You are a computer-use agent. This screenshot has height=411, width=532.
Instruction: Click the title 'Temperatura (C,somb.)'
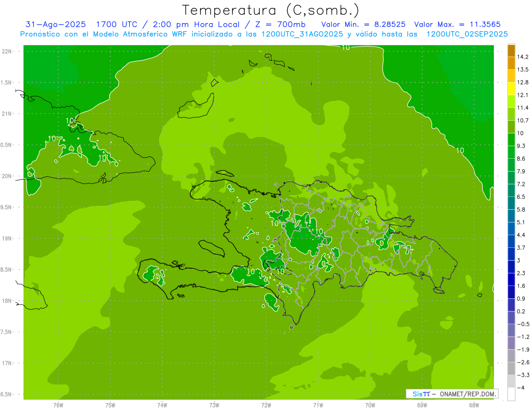271,10
